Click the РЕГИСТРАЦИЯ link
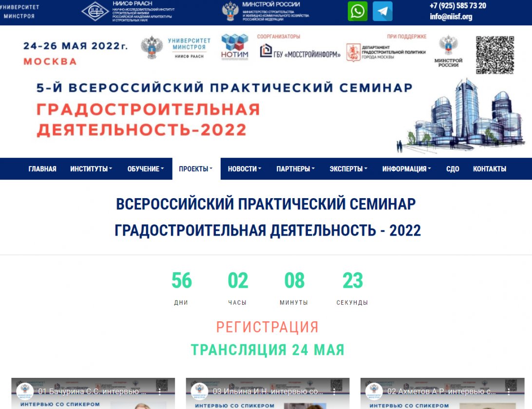532x409 pixels. (267, 327)
